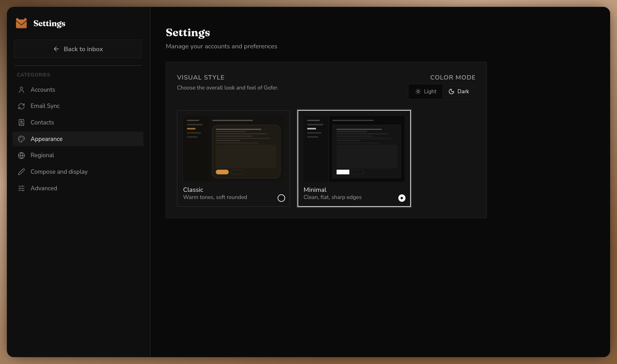Click the COLOR MODE heading

(x=453, y=77)
